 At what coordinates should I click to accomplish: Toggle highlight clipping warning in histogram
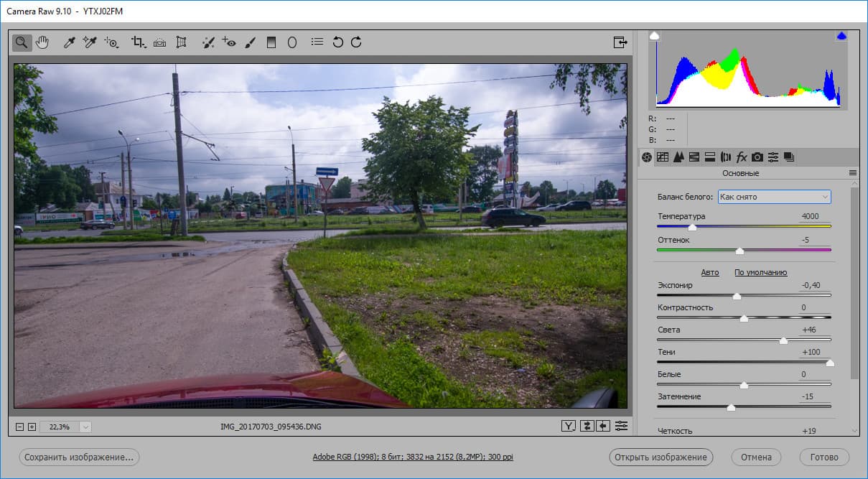(841, 35)
